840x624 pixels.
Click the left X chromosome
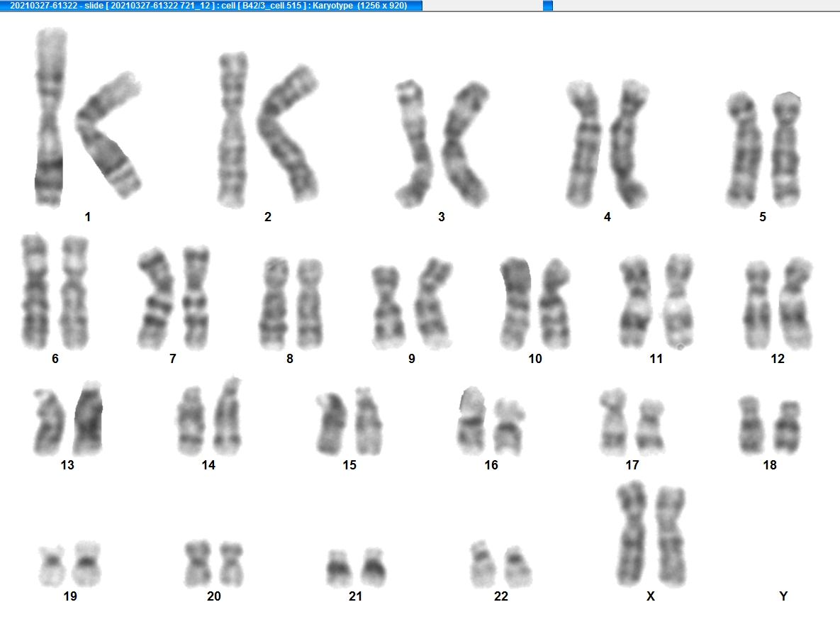pos(632,533)
